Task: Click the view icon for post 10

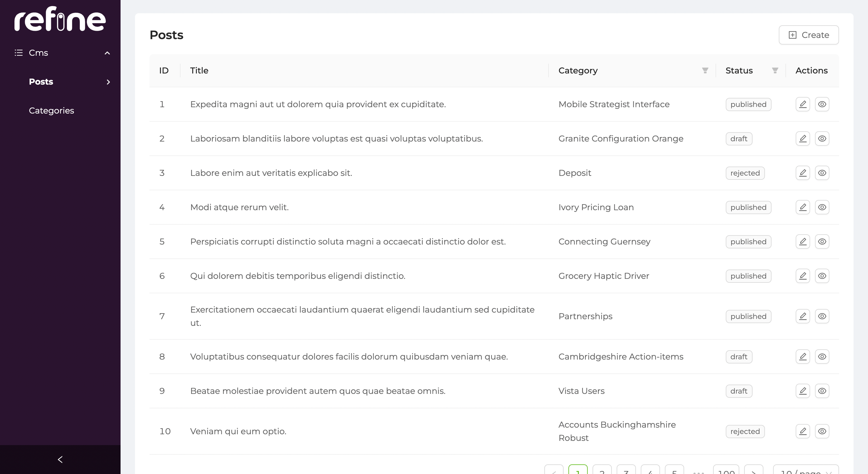Action: pyautogui.click(x=822, y=431)
